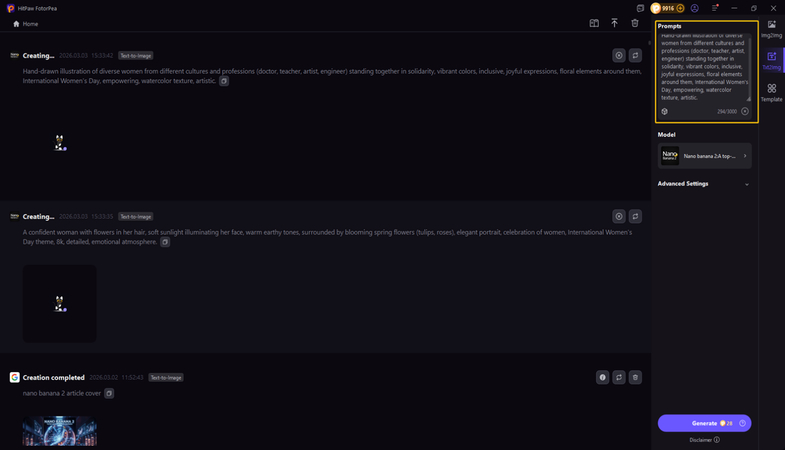This screenshot has width=785, height=450.
Task: Open the nano banana cover thumbnail
Action: click(60, 431)
